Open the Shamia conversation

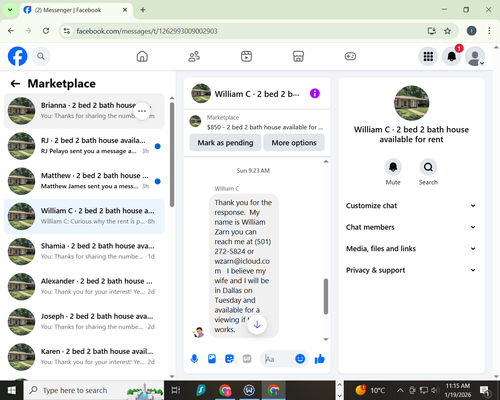84,251
